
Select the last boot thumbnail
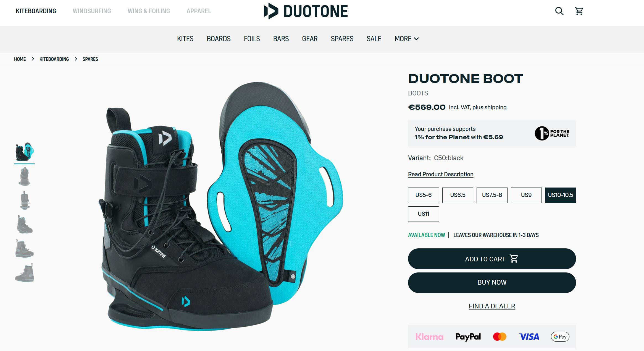[25, 272]
